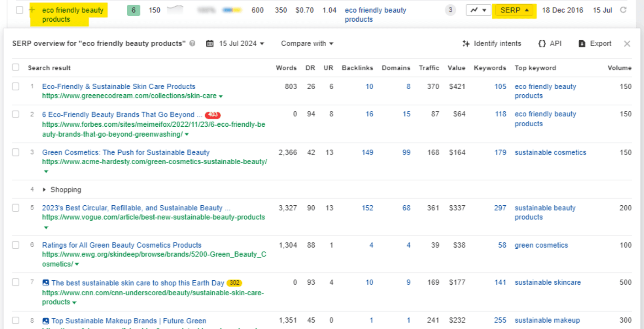Select checkbox for greenecodream result
This screenshot has height=329, width=644.
click(16, 87)
